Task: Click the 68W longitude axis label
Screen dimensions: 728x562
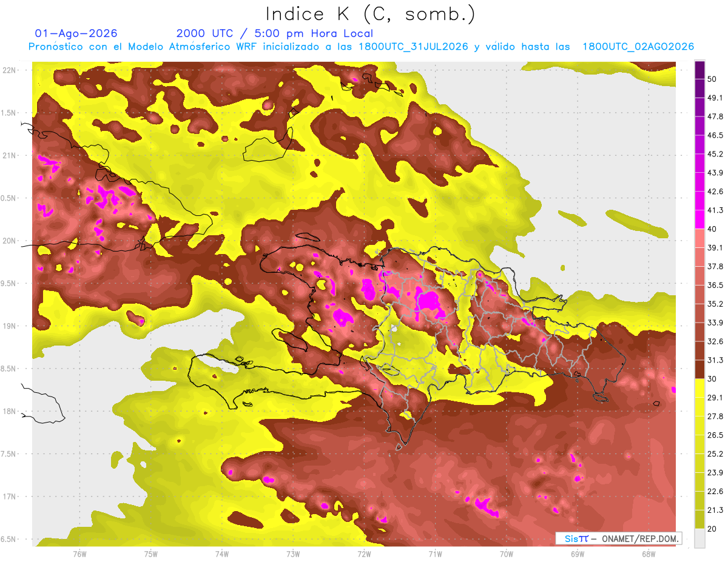Action: [x=648, y=554]
